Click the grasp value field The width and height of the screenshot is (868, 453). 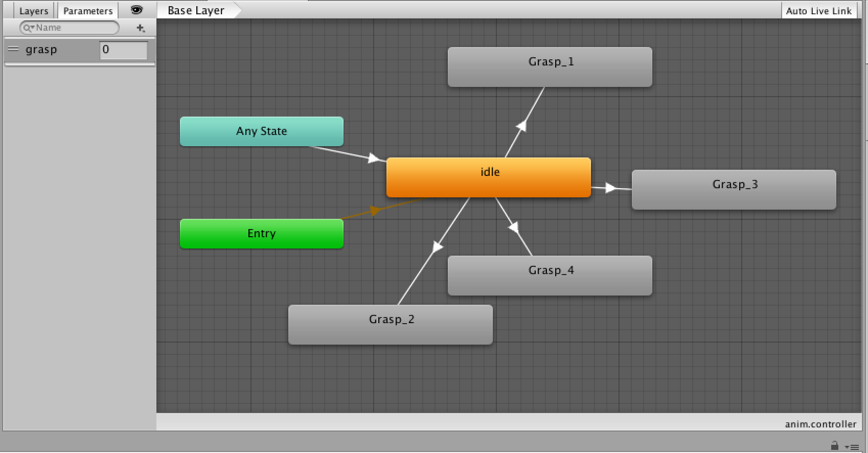click(124, 50)
